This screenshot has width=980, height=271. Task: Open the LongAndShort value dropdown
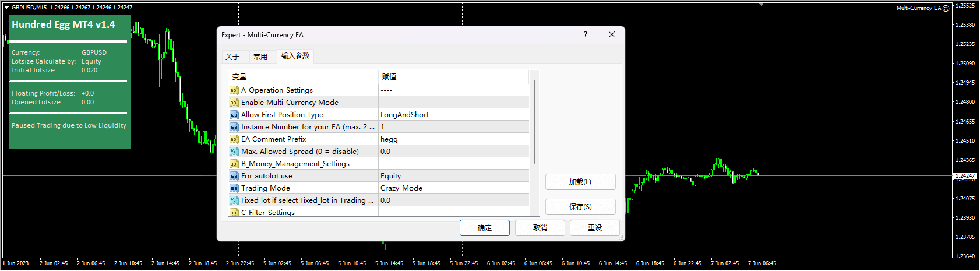[453, 115]
